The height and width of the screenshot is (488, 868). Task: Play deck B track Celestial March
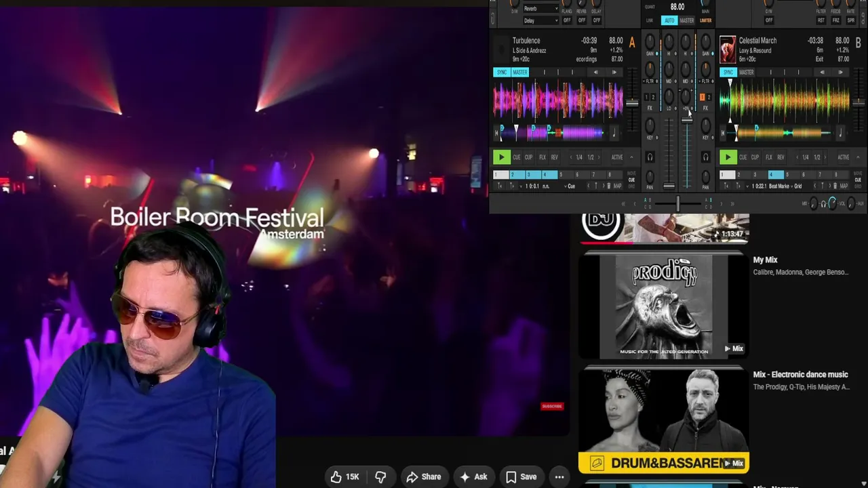(728, 157)
